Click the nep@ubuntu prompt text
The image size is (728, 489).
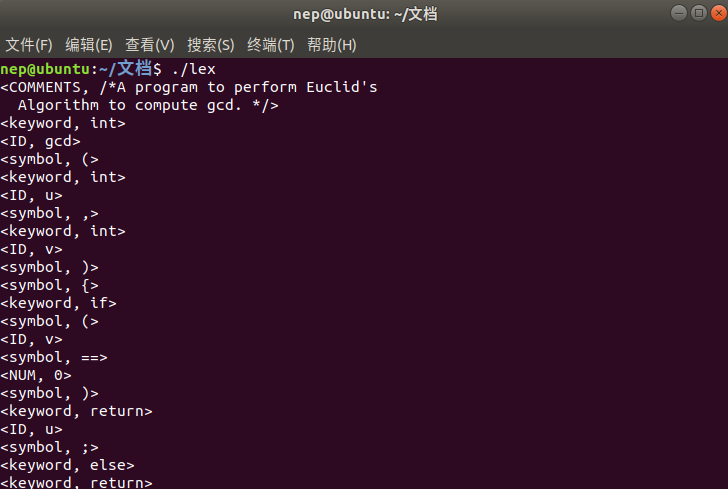(45, 69)
